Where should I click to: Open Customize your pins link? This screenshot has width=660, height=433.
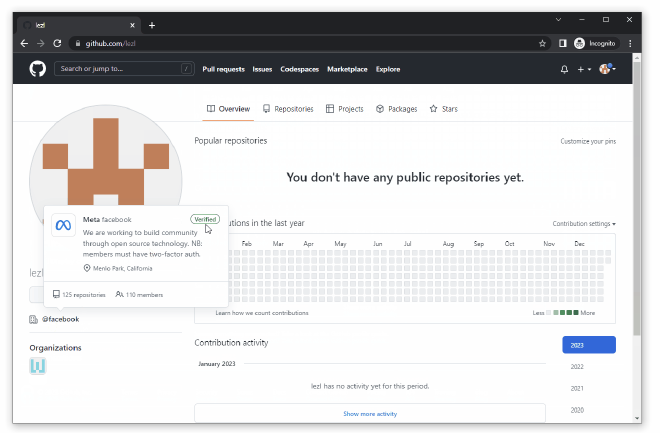point(588,142)
